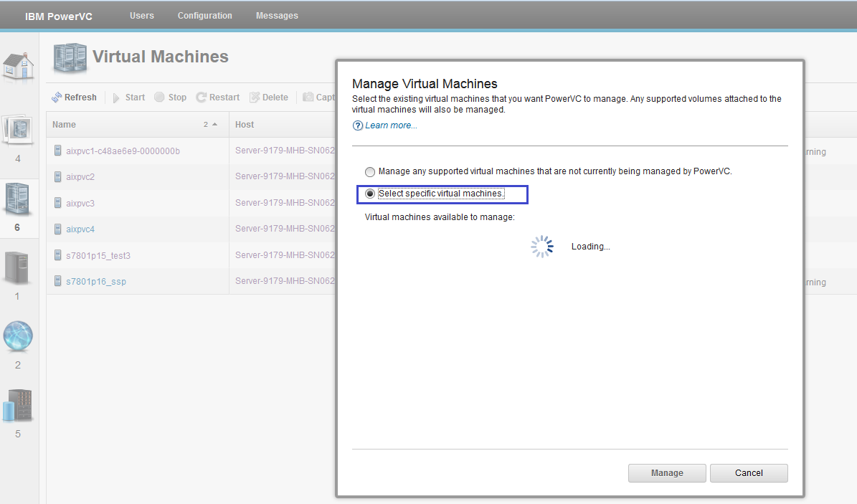
Task: Open the Storage sidebar icon above count 5
Action: (x=18, y=405)
